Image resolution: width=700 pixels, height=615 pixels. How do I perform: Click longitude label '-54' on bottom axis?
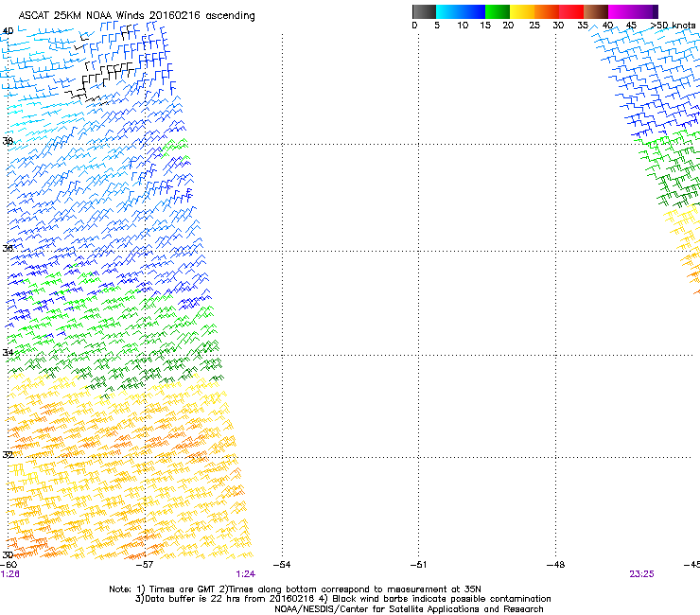[x=282, y=565]
